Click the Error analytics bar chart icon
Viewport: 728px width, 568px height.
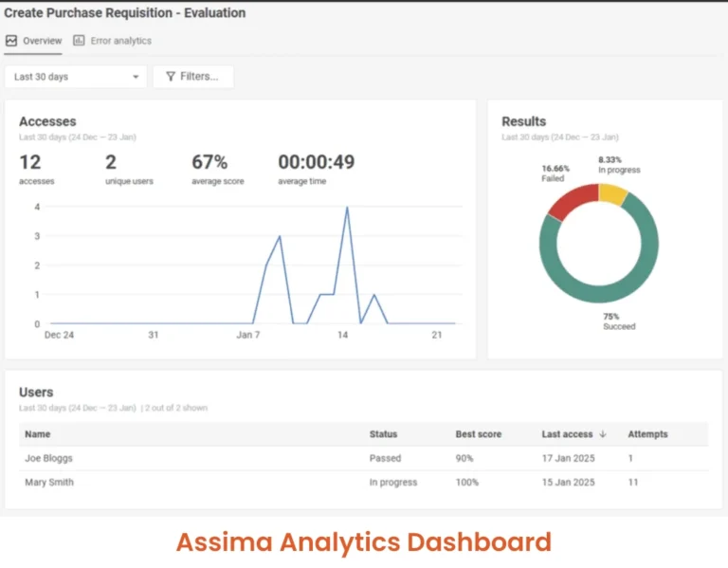tap(79, 41)
